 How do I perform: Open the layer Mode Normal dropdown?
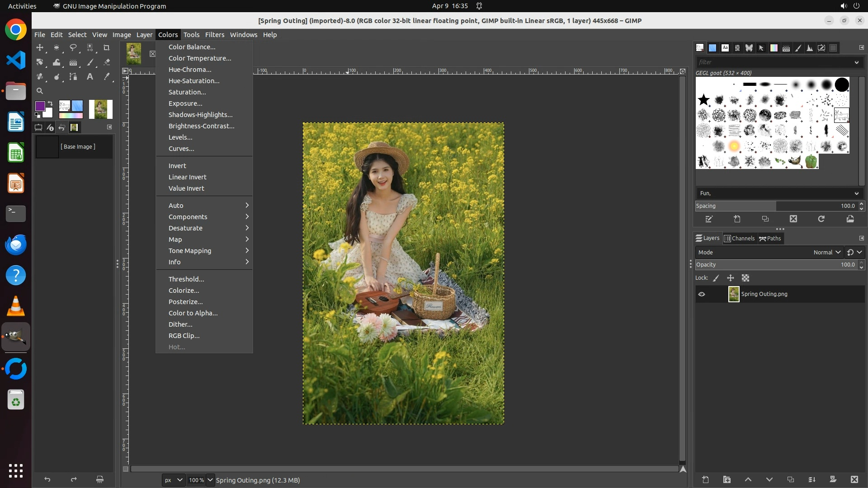coord(827,253)
